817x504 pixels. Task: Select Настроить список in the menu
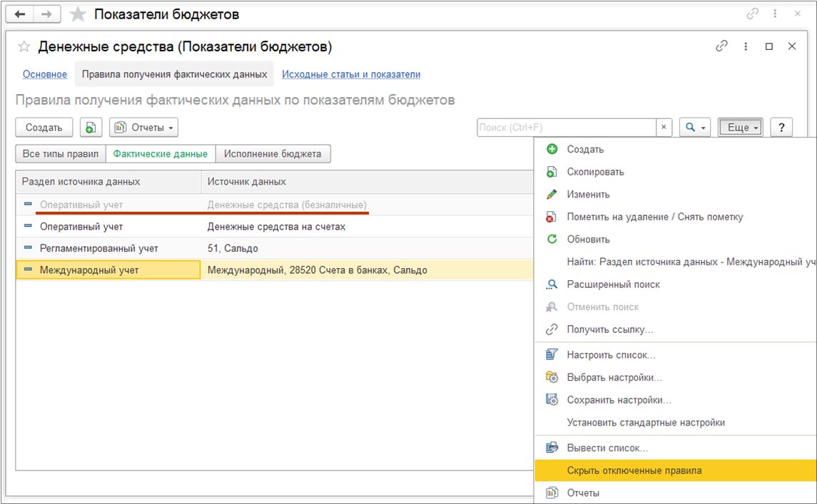(611, 354)
